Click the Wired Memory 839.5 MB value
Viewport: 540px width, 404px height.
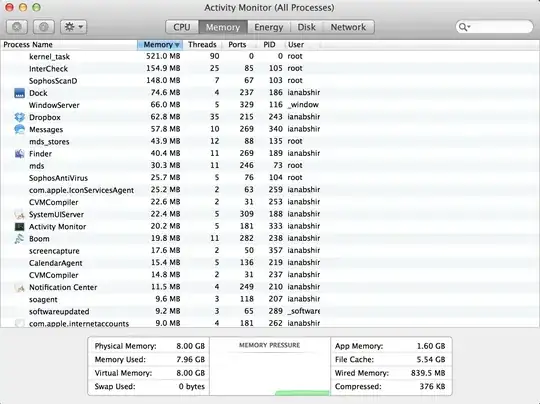428,373
